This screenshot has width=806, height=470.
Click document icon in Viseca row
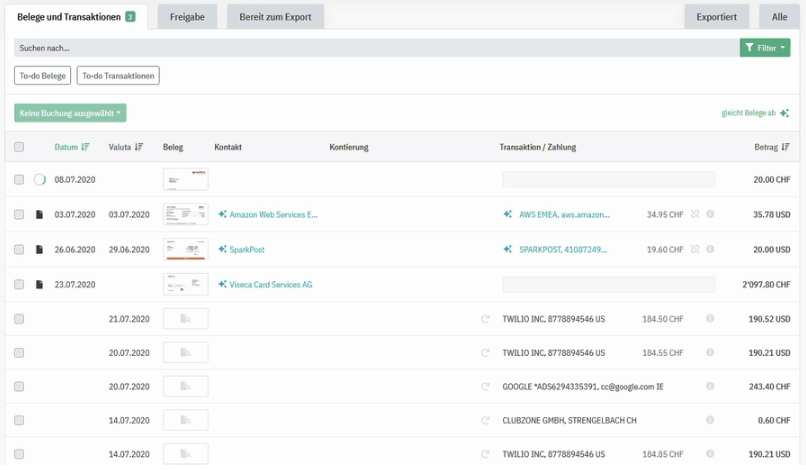point(39,284)
